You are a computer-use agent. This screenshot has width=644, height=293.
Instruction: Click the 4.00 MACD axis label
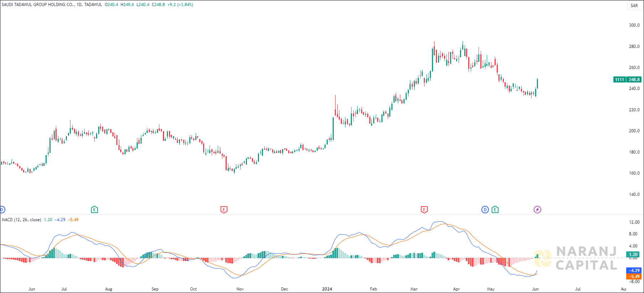pos(633,246)
